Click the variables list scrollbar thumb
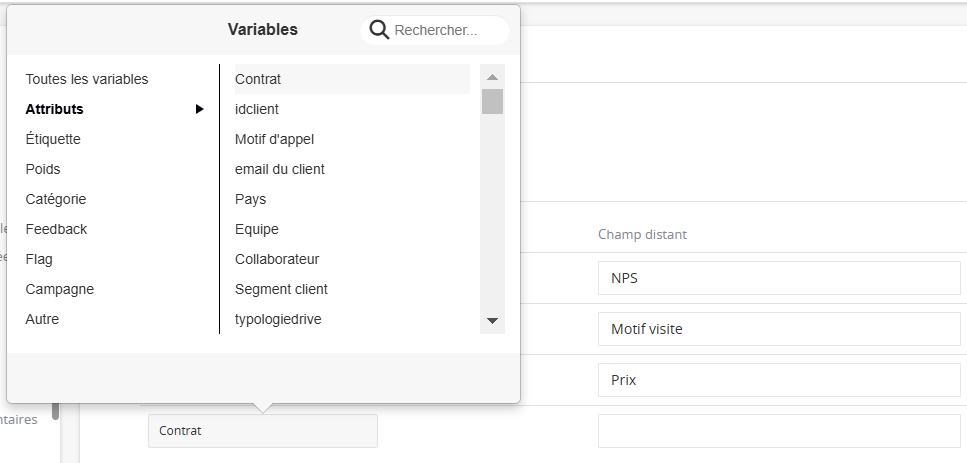The height and width of the screenshot is (463, 967). [492, 101]
